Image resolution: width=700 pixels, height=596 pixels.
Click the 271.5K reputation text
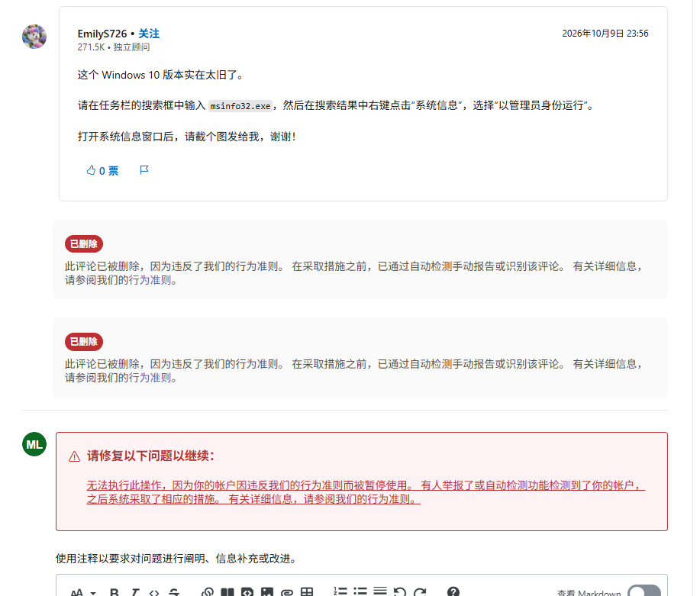tap(91, 47)
